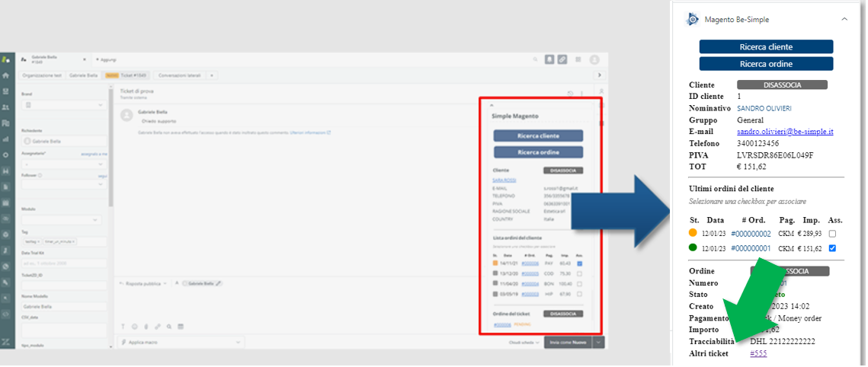Select the Ticket #1849 tab
The image size is (868, 367).
(127, 75)
